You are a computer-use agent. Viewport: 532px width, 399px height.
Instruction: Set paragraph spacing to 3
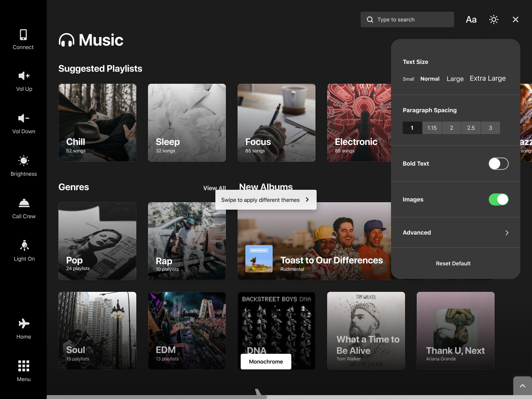(x=490, y=128)
